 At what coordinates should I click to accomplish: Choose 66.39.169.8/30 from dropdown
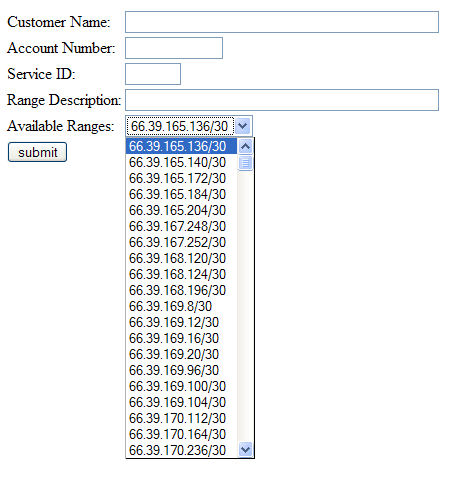(x=181, y=306)
